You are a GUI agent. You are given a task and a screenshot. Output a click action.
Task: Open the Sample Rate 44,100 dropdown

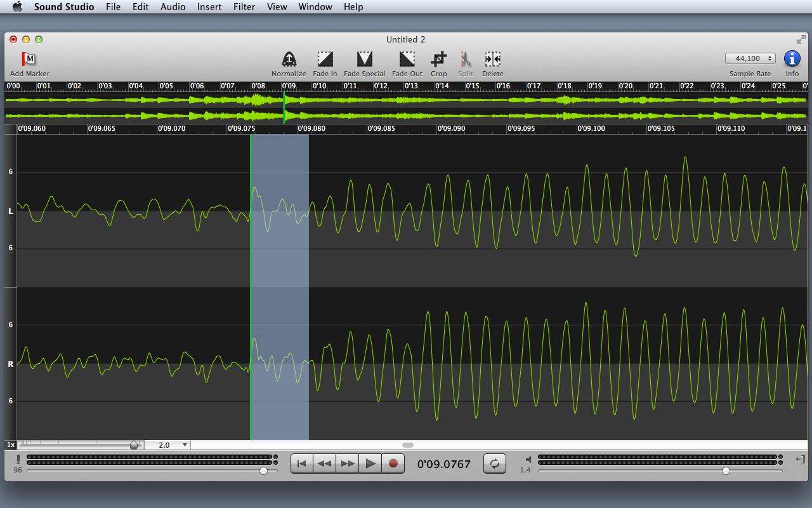[x=750, y=58]
